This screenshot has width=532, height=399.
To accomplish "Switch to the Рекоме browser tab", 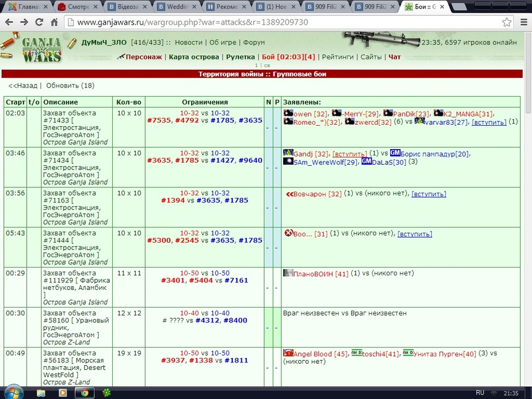I will pos(227,7).
